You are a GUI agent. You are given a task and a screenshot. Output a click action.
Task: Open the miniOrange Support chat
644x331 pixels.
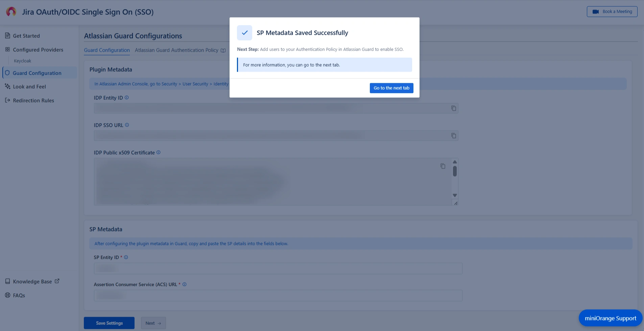611,318
